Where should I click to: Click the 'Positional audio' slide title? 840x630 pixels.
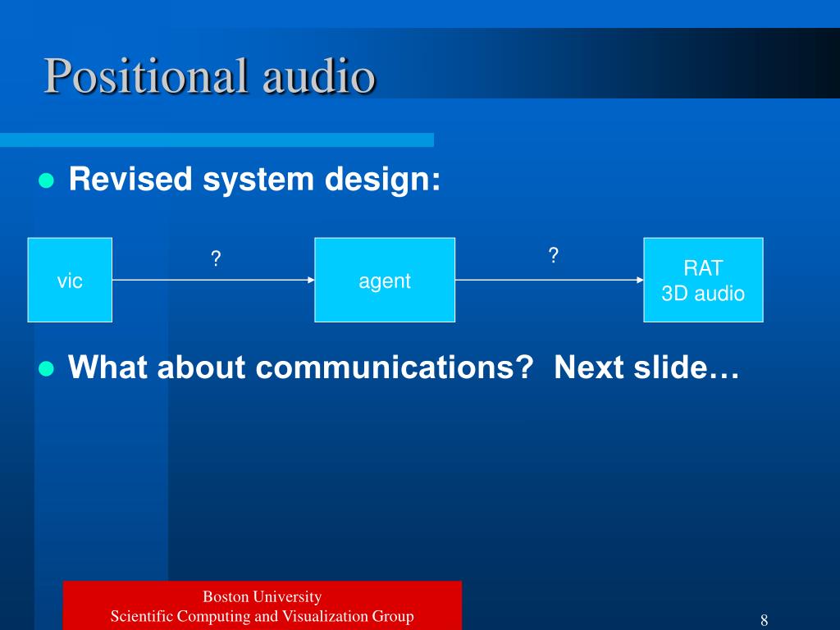coord(209,76)
